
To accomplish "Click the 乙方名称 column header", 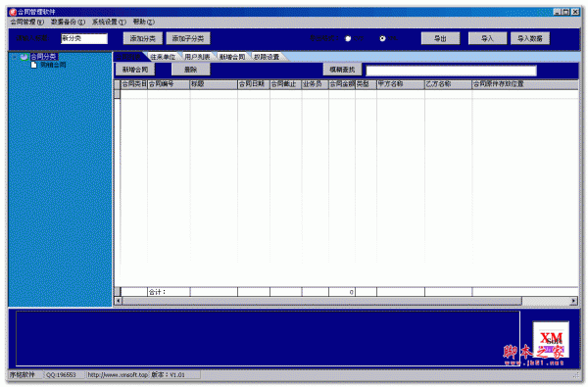I will [x=449, y=84].
